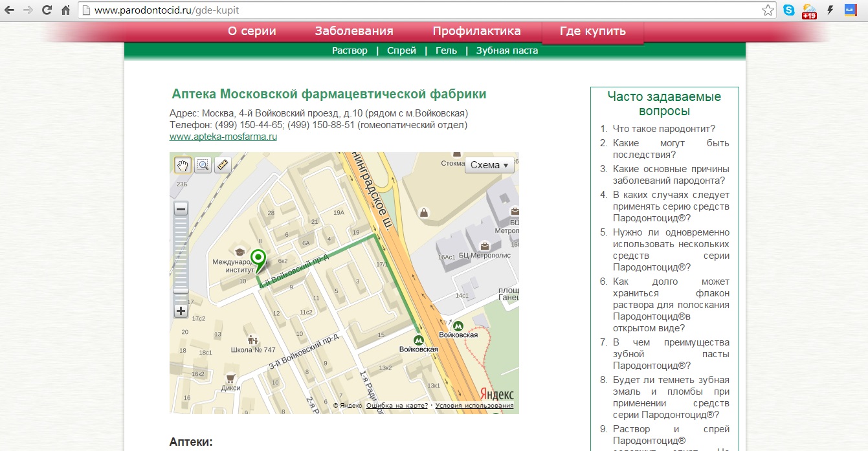Bookmark this page with the star icon
This screenshot has height=451, width=868.
tap(768, 10)
